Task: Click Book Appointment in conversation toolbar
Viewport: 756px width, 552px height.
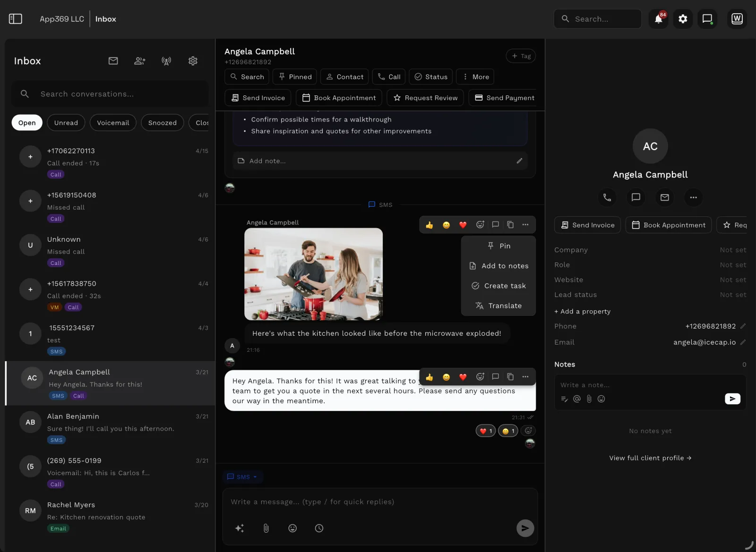Action: coord(339,98)
